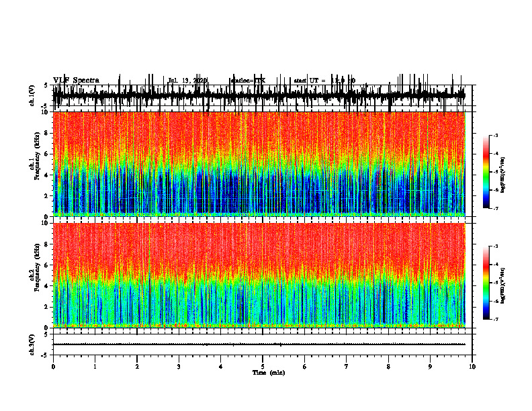Image resolution: width=532 pixels, height=411 pixels.
Task: Click the '8' tick on the time axis
Action: pyautogui.click(x=388, y=367)
